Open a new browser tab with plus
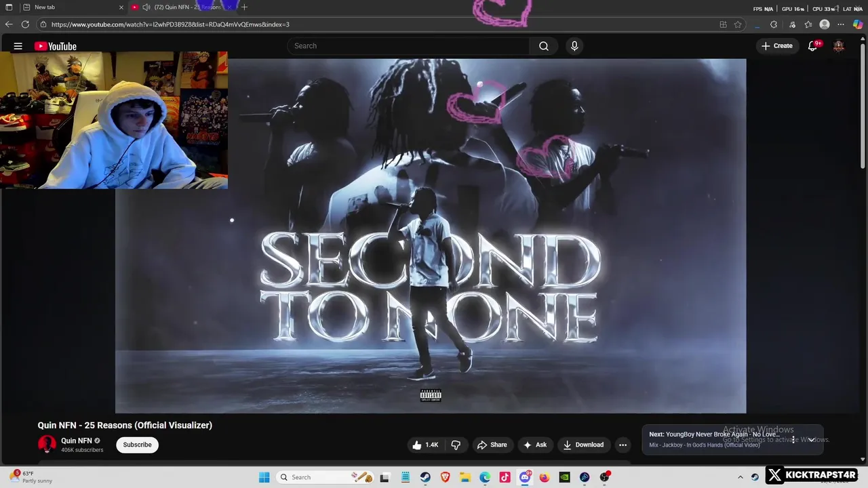Image resolution: width=868 pixels, height=488 pixels. click(x=244, y=7)
